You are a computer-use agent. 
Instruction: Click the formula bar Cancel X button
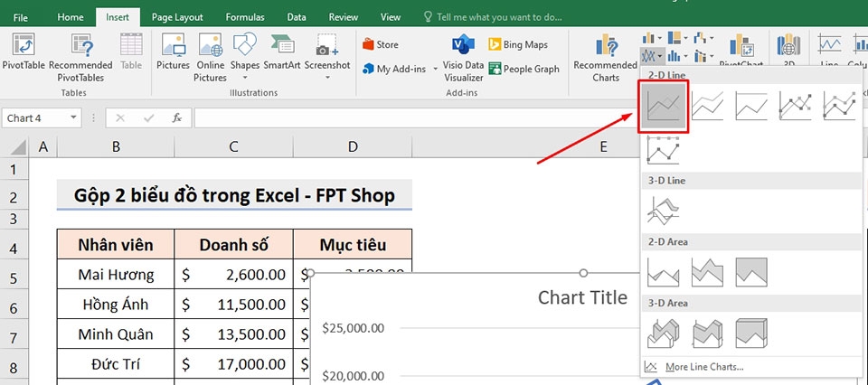click(120, 117)
